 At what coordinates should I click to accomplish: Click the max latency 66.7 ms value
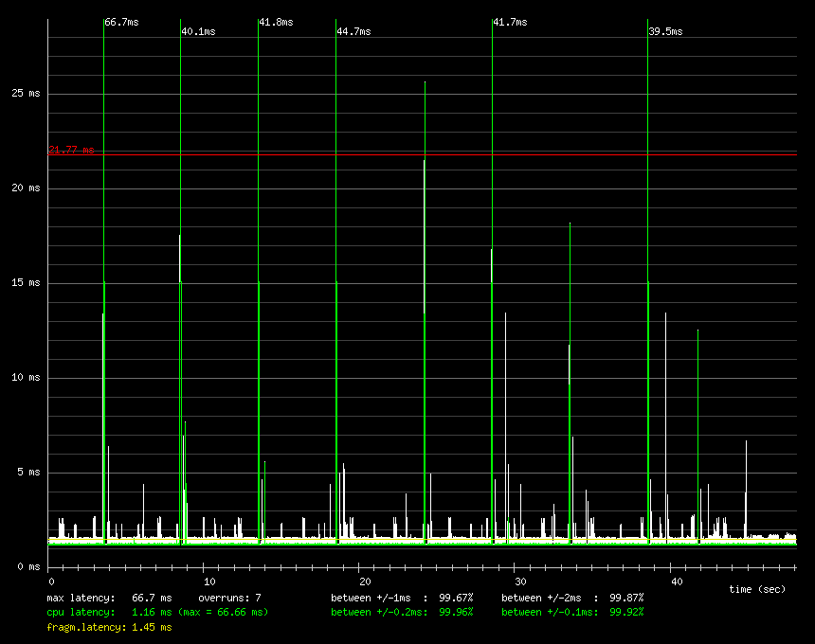[152, 598]
